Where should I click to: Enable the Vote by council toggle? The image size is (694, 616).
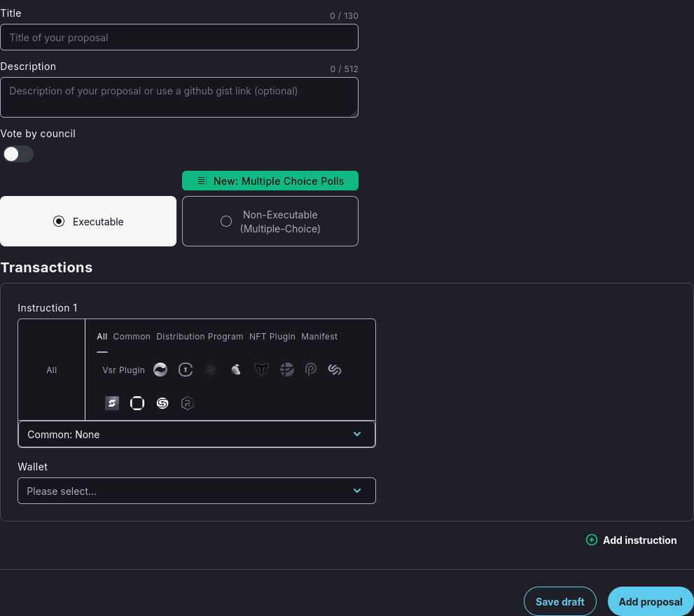(18, 154)
